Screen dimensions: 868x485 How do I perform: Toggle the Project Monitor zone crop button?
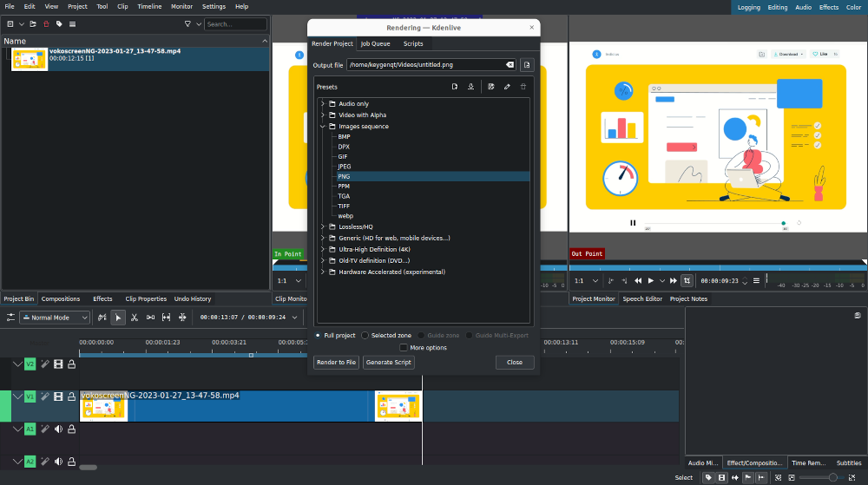point(687,281)
